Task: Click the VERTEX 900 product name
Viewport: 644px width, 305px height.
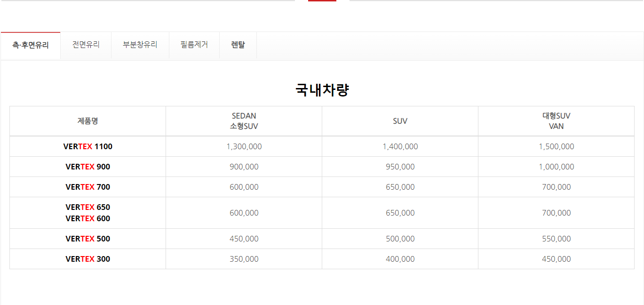Action: point(88,167)
